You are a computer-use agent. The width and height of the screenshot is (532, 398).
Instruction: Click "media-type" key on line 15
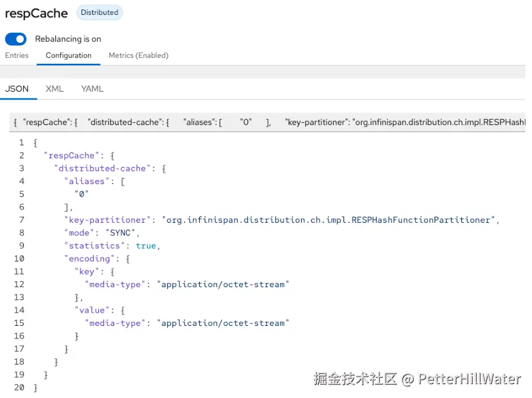[x=115, y=324]
